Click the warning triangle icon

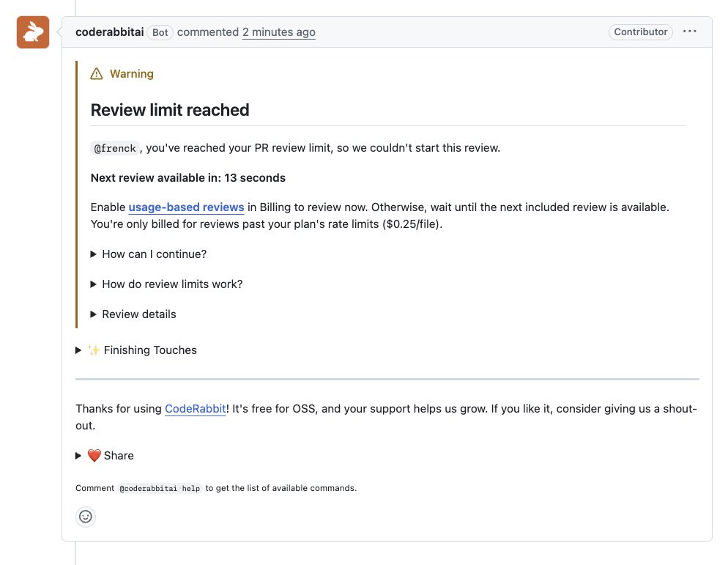click(x=97, y=74)
